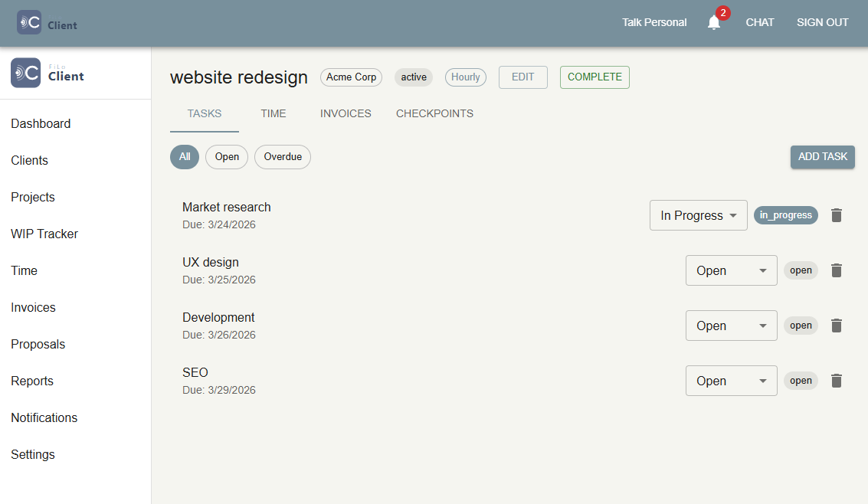Screen dimensions: 868x504
Task: Open the CHECKPOINTS tab
Action: coord(434,113)
